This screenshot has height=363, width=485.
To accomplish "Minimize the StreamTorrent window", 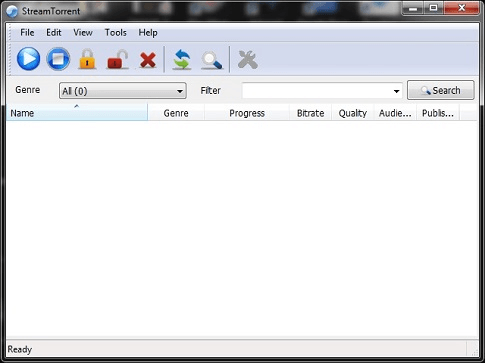I will tap(413, 8).
